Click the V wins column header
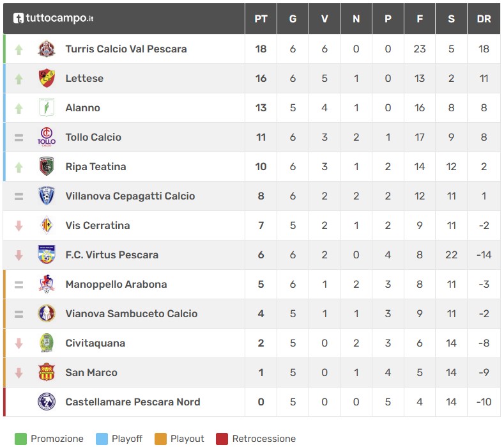504x447 pixels. point(325,19)
